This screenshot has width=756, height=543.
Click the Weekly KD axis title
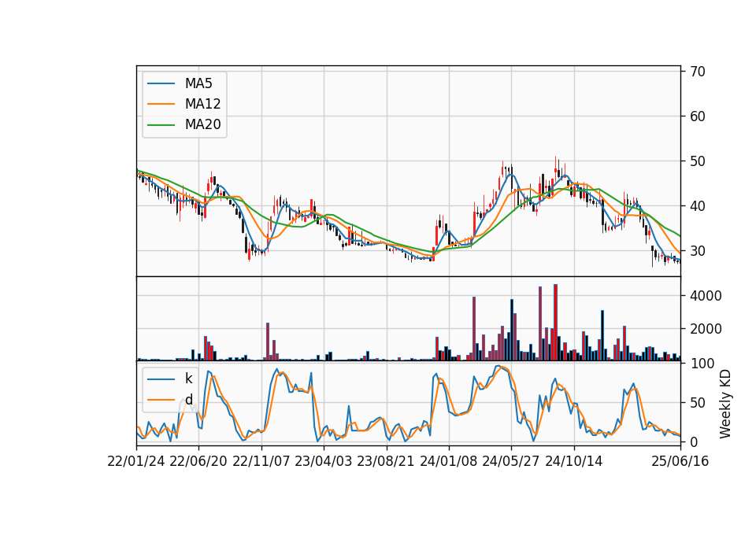pos(725,404)
